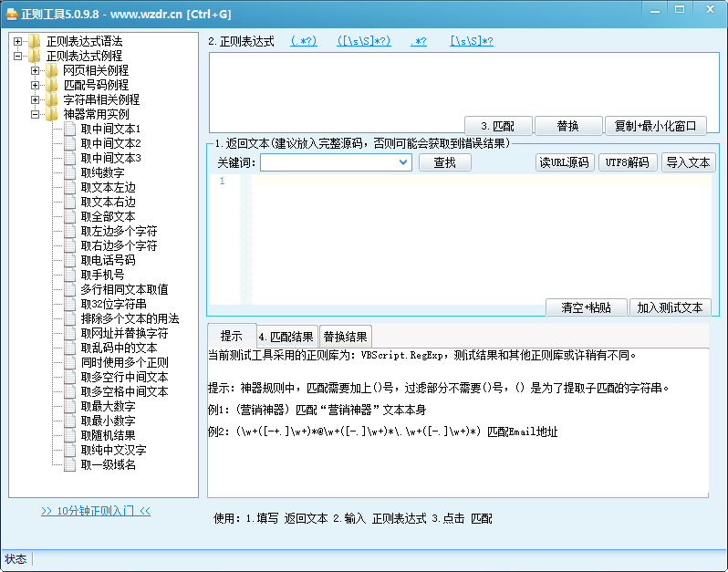The width and height of the screenshot is (728, 572).
Task: Click the document icon beside 取随机结果
Action: point(69,435)
